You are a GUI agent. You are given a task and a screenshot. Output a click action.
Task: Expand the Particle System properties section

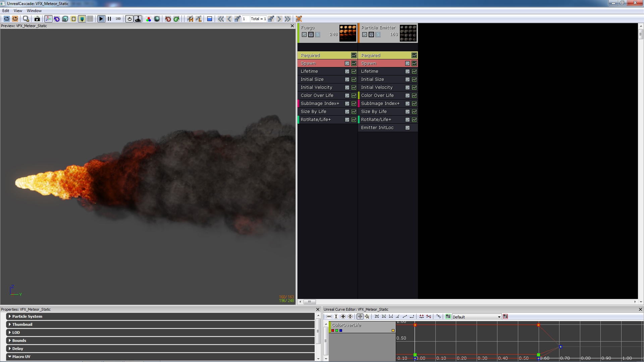10,316
